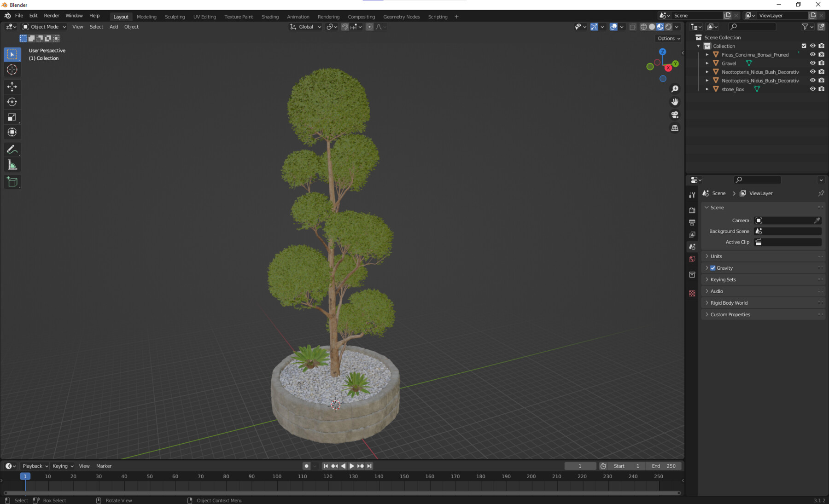Viewport: 829px width, 504px height.
Task: Open the Render menu
Action: [52, 15]
